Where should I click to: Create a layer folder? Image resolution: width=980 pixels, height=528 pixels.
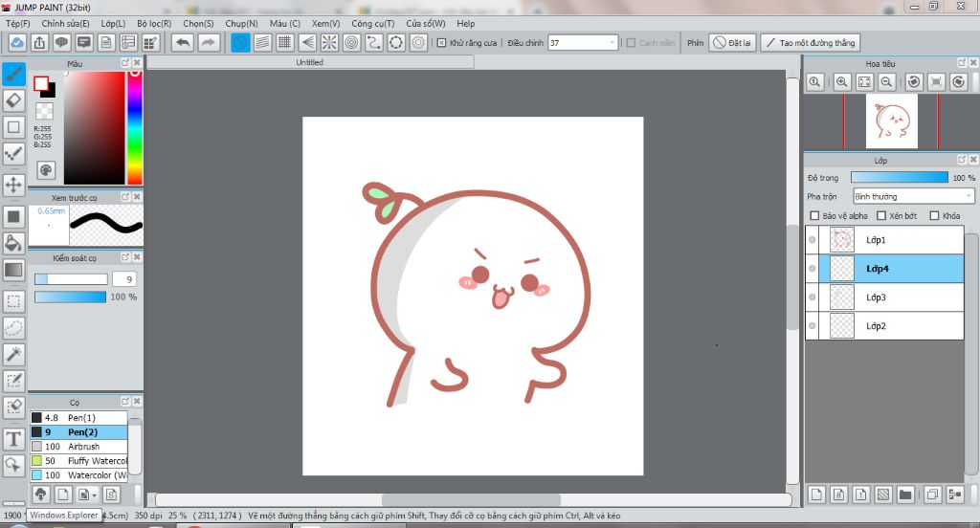(905, 495)
